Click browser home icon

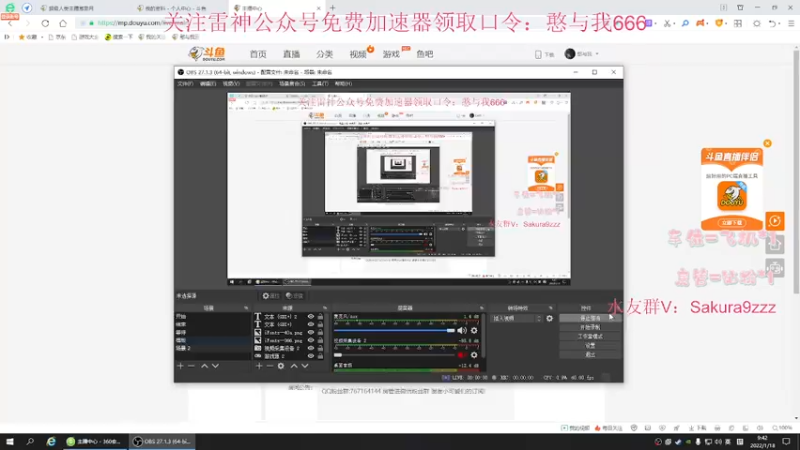(x=63, y=23)
